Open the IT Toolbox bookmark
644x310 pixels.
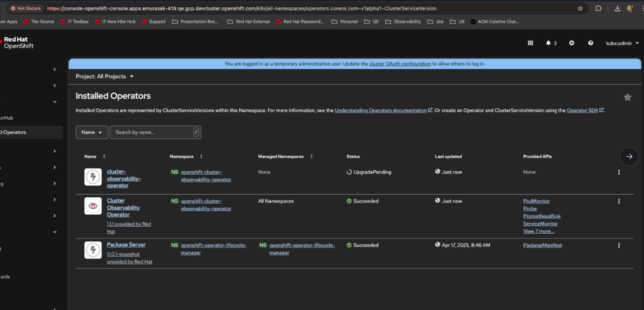coord(74,21)
